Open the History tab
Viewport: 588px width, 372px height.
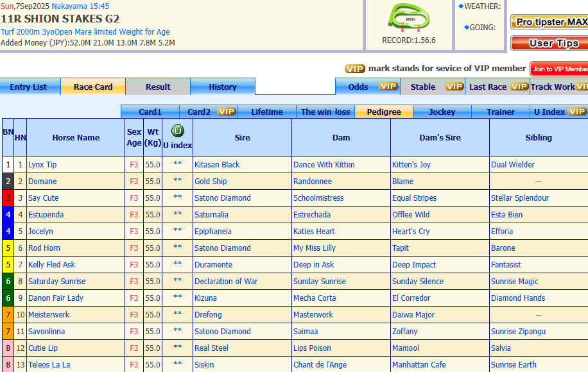point(223,87)
